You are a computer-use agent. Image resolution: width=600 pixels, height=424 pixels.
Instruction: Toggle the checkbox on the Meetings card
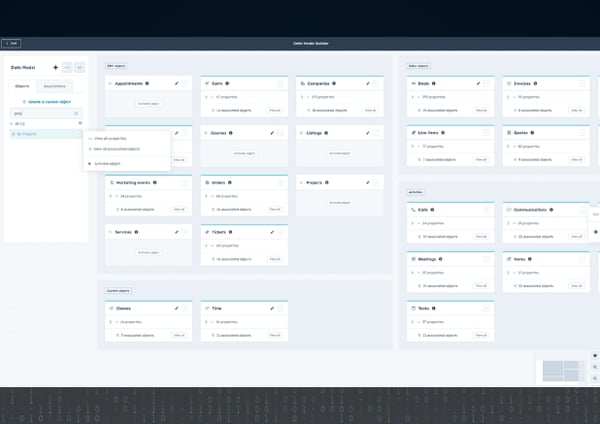pos(486,258)
